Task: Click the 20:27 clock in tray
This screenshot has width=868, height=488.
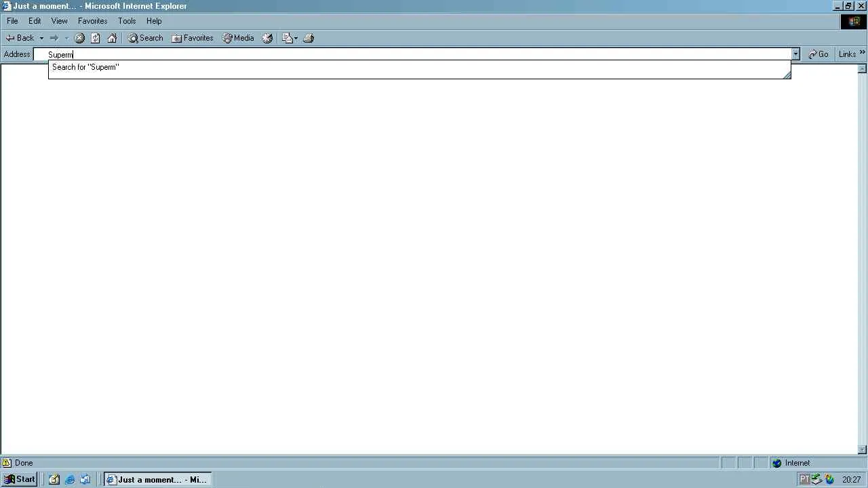Action: click(852, 479)
